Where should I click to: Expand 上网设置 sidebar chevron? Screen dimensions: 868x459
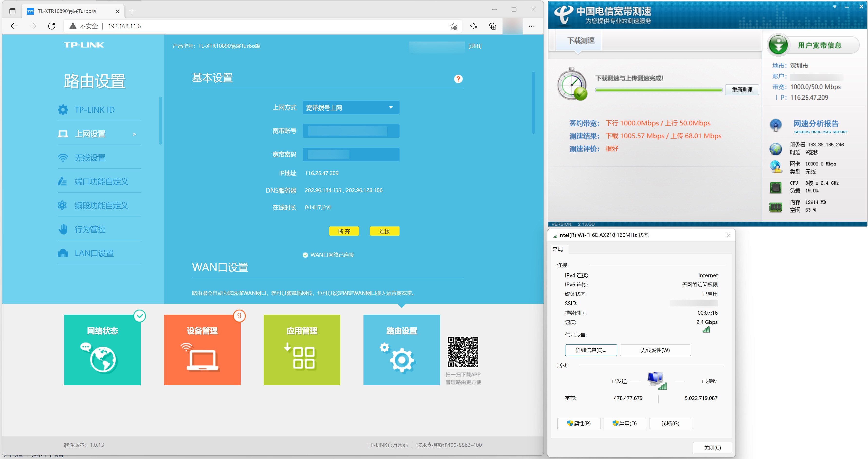pyautogui.click(x=134, y=134)
